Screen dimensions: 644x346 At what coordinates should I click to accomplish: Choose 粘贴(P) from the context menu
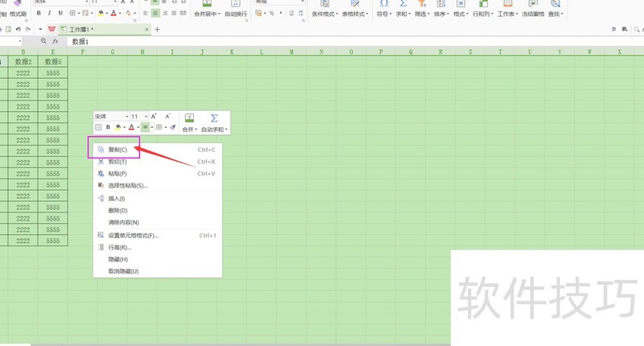[157, 174]
